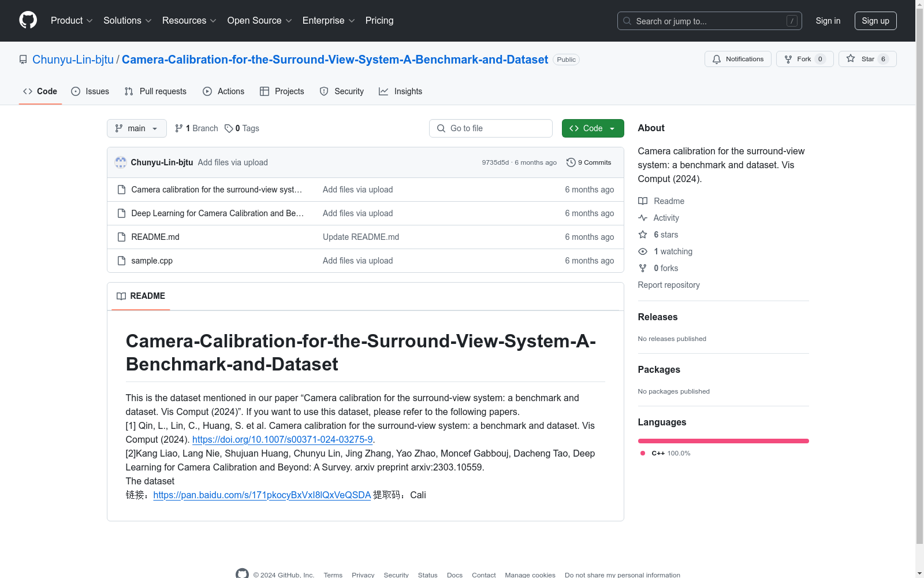The image size is (924, 578).
Task: Select the Code tab
Action: tap(40, 91)
